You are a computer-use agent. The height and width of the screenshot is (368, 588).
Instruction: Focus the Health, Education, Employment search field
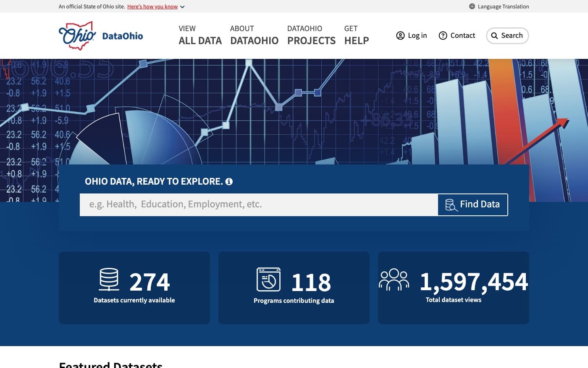tap(259, 205)
